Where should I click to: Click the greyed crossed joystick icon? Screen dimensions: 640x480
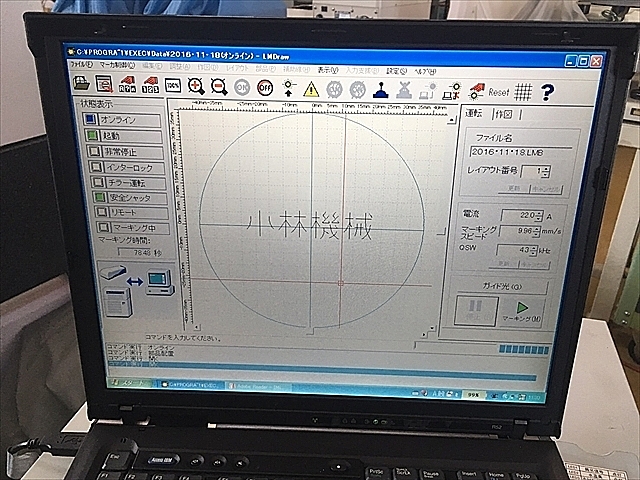[404, 91]
